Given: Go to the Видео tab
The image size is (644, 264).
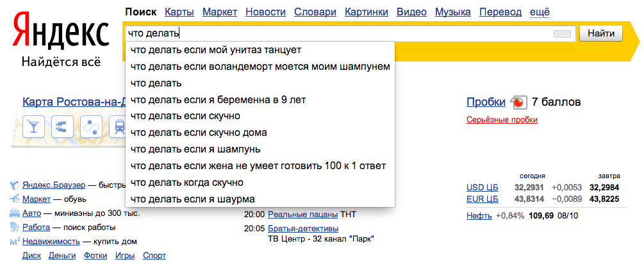Looking at the screenshot, I should pos(412,12).
